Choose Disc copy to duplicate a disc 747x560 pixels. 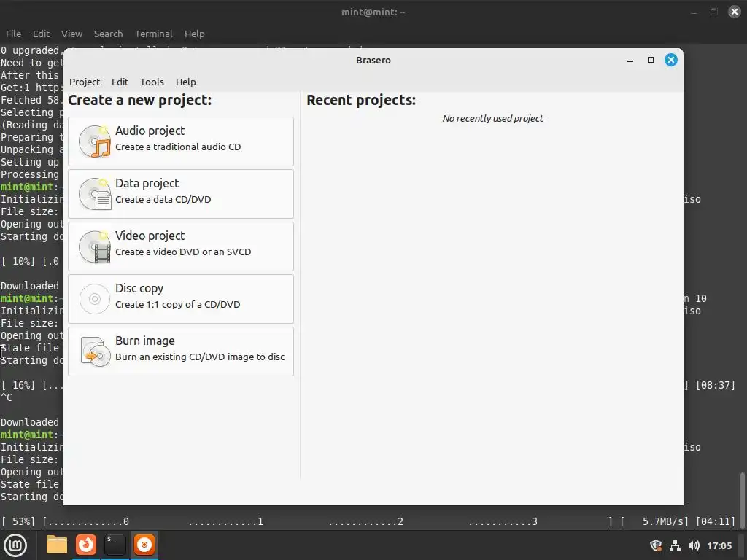pos(181,298)
